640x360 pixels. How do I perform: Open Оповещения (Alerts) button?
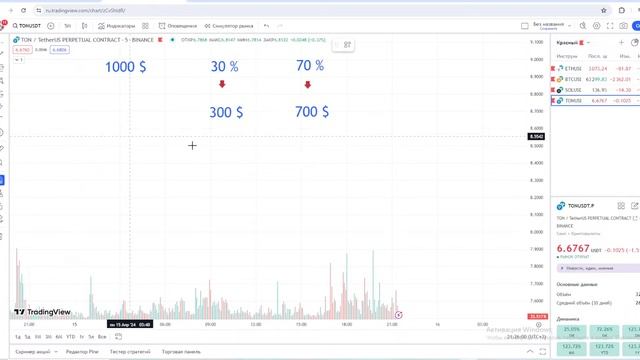178,26
